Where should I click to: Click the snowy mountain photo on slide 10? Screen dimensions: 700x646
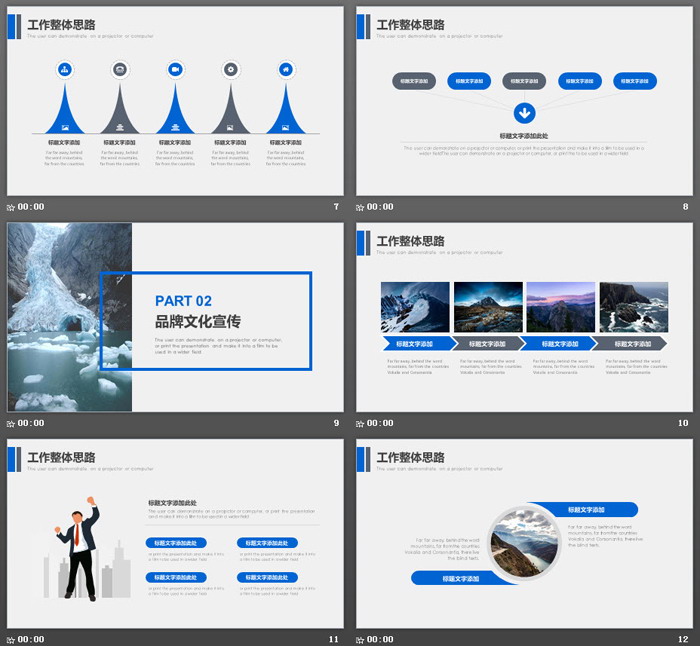tap(414, 307)
